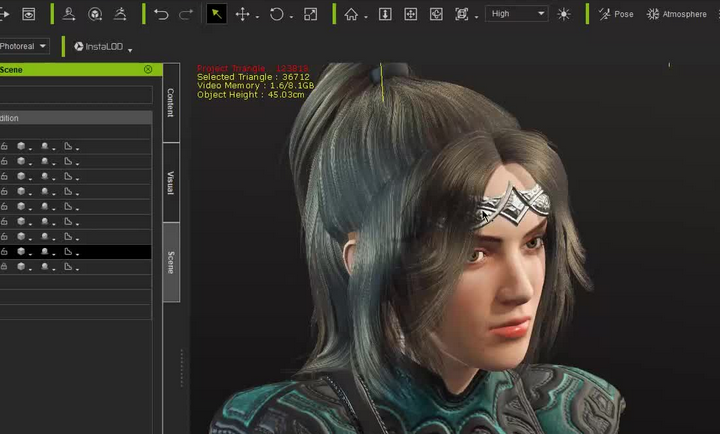The image size is (720, 434).
Task: Switch to the Visual tab
Action: click(171, 183)
